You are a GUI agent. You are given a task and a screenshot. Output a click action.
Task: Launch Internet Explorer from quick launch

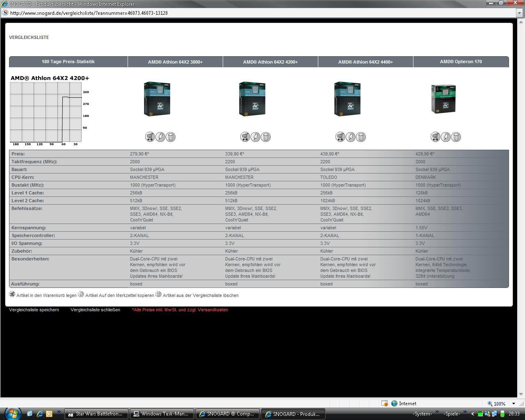click(x=39, y=414)
